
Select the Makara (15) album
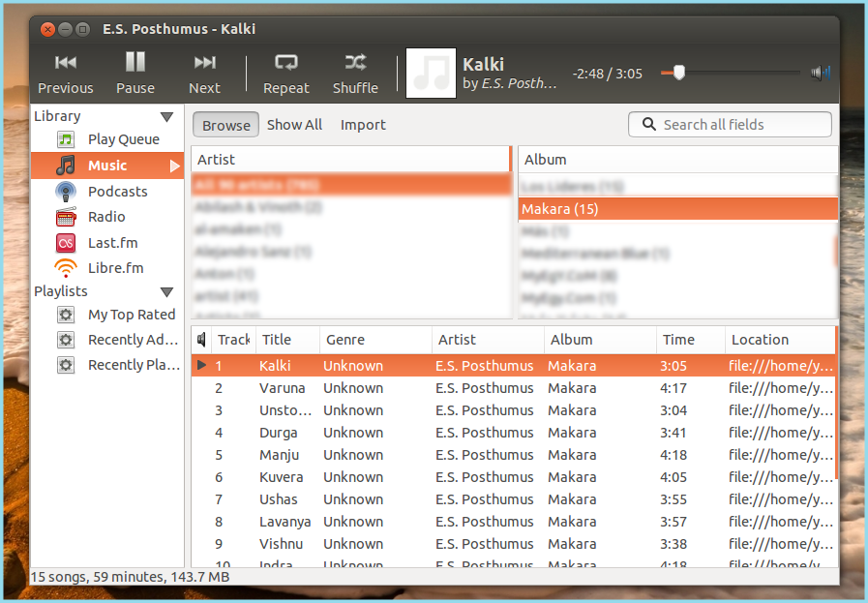pos(677,209)
